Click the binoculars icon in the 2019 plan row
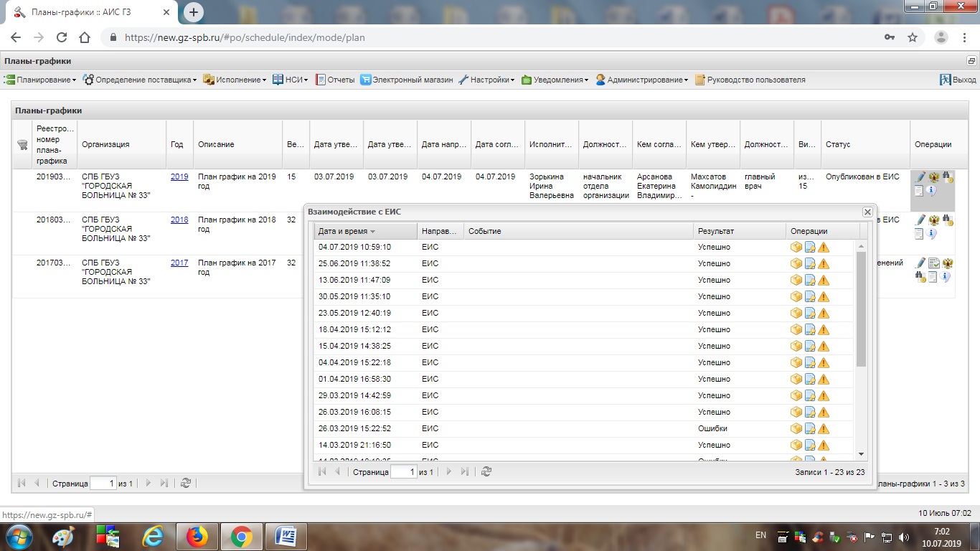 point(948,177)
